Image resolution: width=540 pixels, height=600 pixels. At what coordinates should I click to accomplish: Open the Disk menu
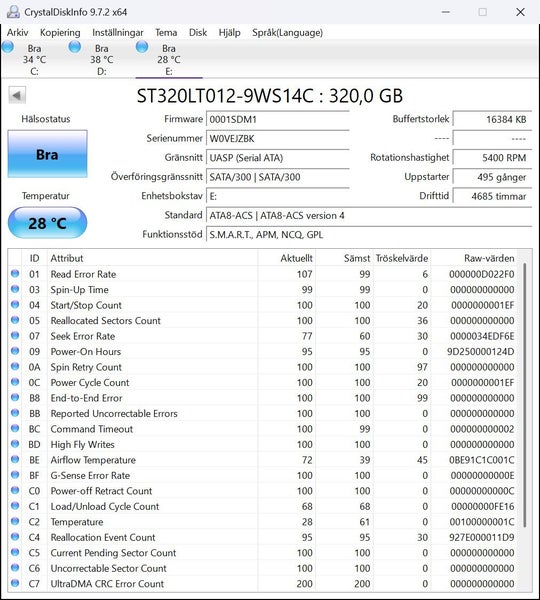pos(197,33)
